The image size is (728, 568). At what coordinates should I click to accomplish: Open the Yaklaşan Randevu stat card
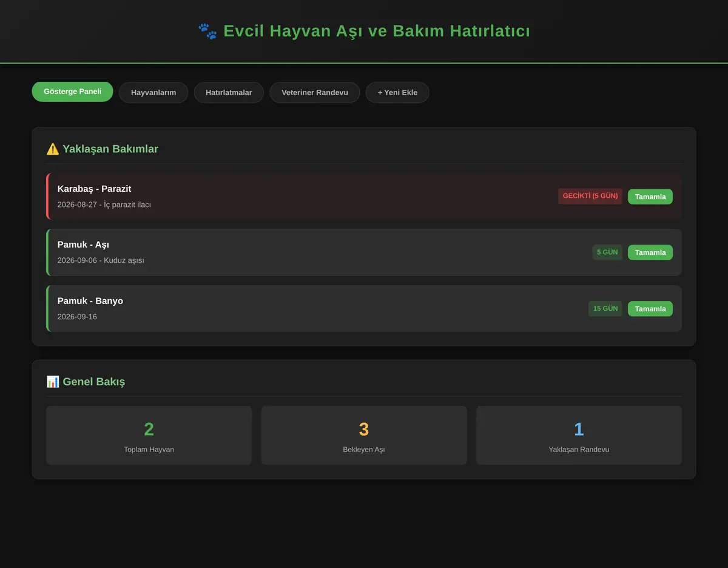point(579,436)
